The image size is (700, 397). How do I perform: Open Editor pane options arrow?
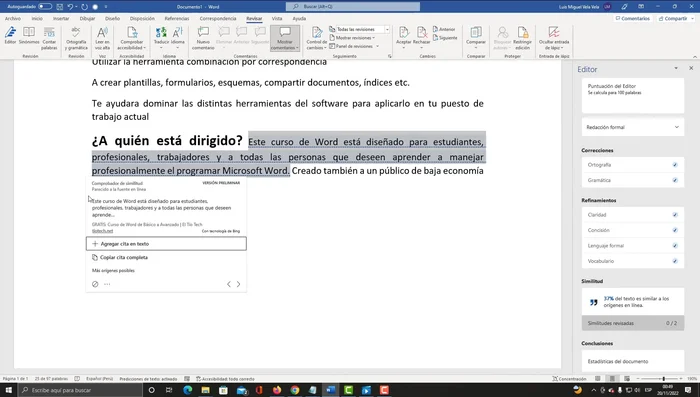point(676,68)
